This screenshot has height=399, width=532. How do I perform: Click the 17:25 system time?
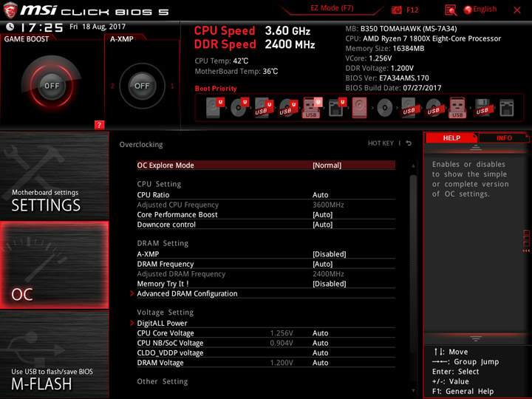41,27
